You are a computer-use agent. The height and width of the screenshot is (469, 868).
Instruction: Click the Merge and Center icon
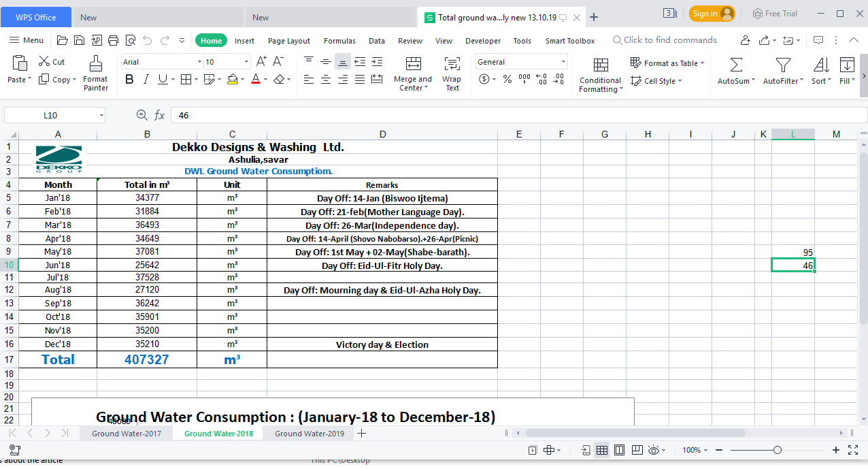[413, 64]
